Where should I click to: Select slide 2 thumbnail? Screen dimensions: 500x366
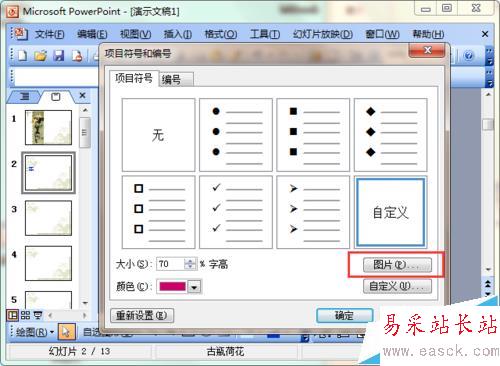click(x=48, y=173)
